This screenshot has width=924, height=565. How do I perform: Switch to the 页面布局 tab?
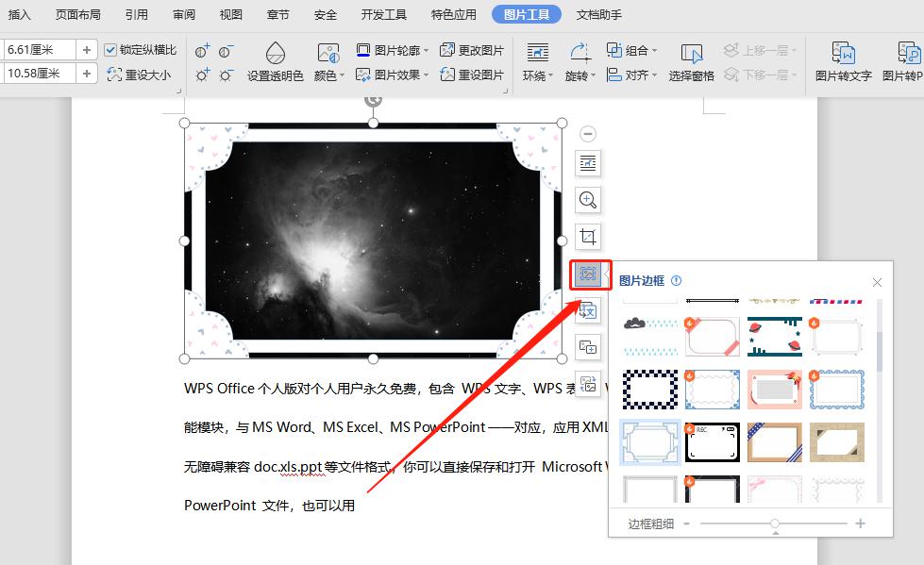point(77,14)
